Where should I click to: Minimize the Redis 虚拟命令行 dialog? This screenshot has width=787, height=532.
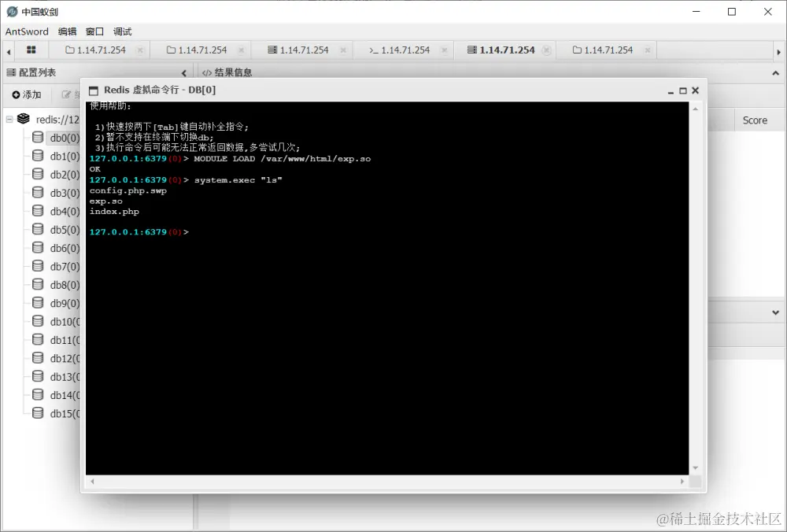[671, 91]
